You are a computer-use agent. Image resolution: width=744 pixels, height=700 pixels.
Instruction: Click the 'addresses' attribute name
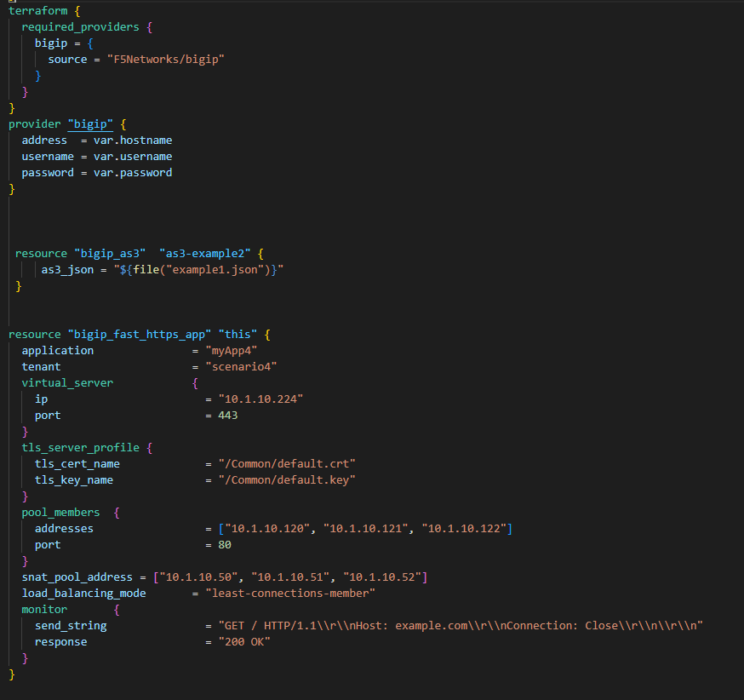pos(64,529)
